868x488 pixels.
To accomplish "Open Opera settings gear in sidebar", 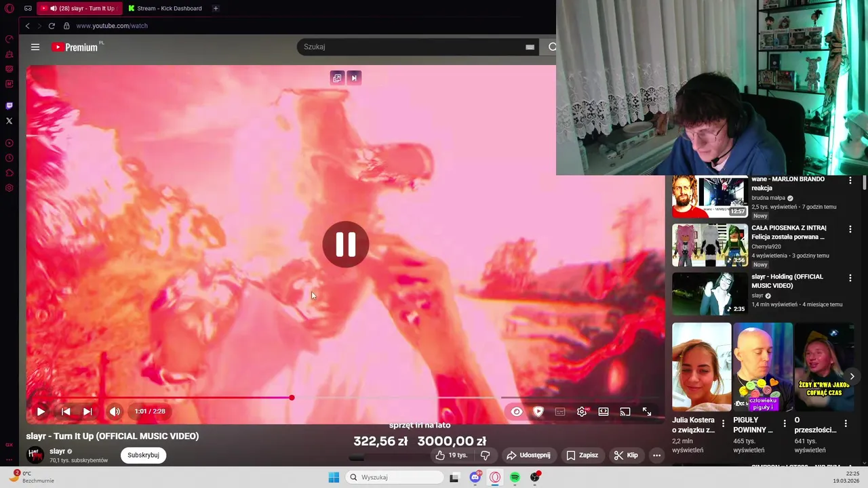I will click(x=9, y=188).
